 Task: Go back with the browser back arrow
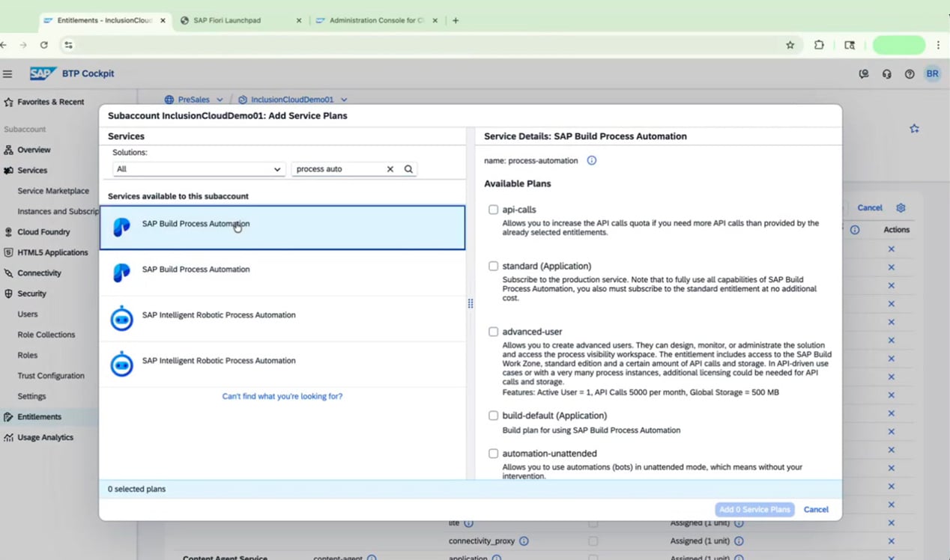(4, 45)
